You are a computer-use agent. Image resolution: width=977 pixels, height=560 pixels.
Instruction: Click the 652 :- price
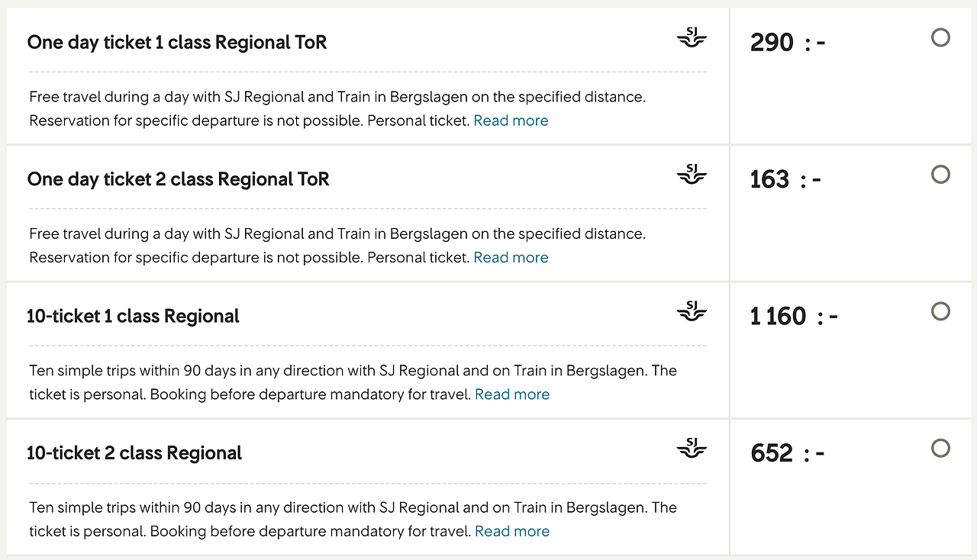click(788, 452)
